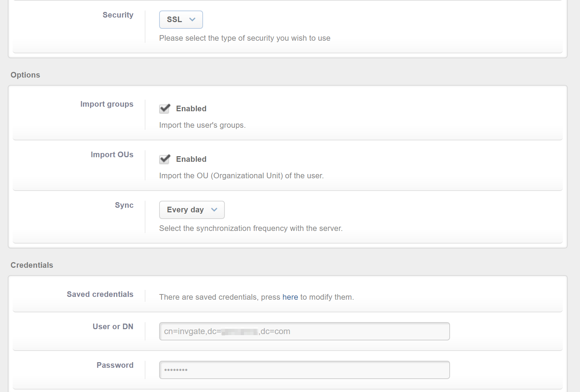Click the User or DN label
The image size is (580, 392).
point(113,327)
